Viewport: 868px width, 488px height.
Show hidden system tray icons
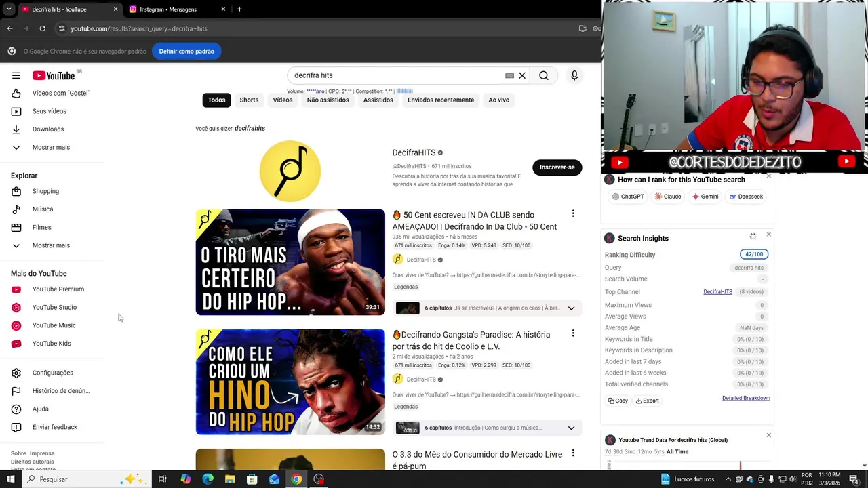point(728,479)
